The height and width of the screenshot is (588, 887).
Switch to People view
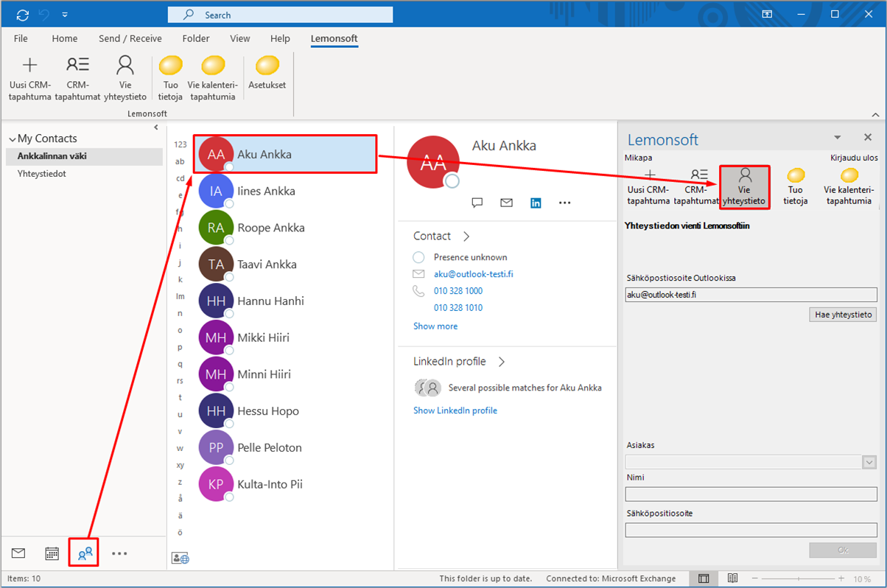[x=85, y=553]
